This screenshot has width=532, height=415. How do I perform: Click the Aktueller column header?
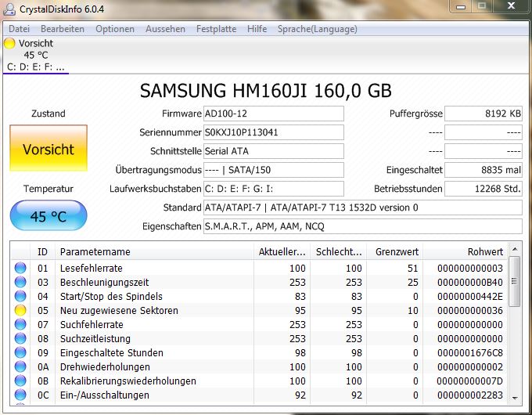coord(282,251)
